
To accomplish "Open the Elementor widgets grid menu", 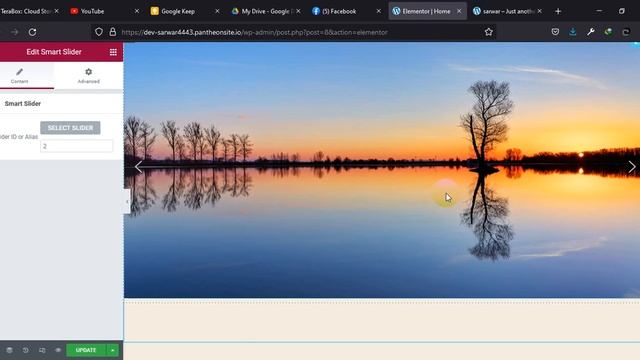I will pyautogui.click(x=113, y=52).
